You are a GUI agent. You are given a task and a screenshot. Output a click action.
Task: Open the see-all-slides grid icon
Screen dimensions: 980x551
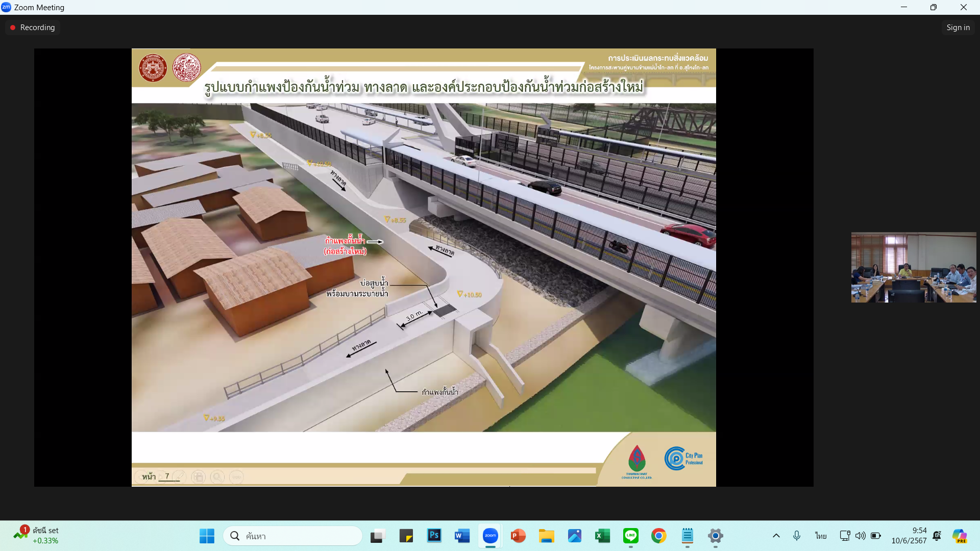[199, 477]
